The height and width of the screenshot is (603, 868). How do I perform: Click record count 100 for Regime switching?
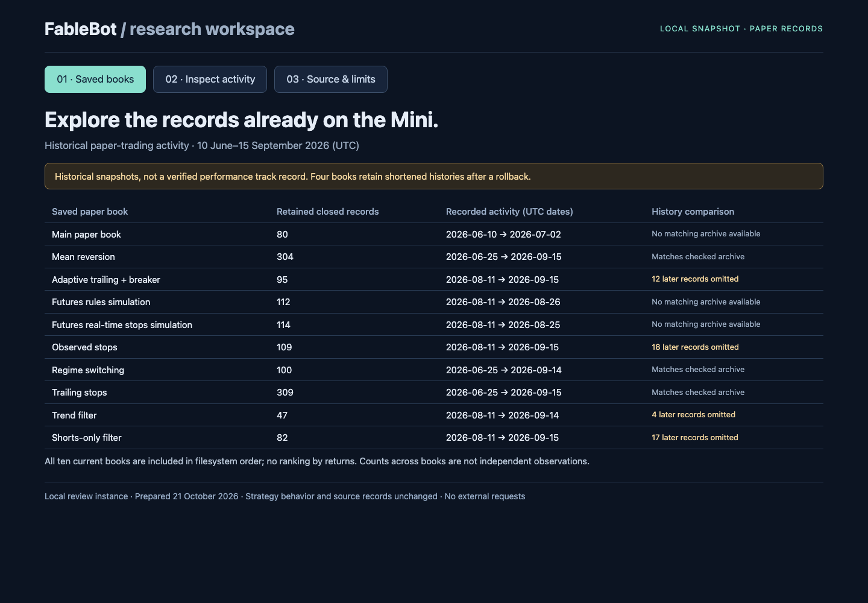tap(285, 370)
